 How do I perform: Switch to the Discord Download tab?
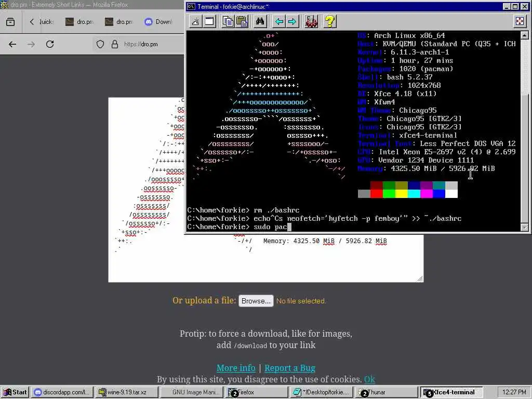tap(158, 22)
